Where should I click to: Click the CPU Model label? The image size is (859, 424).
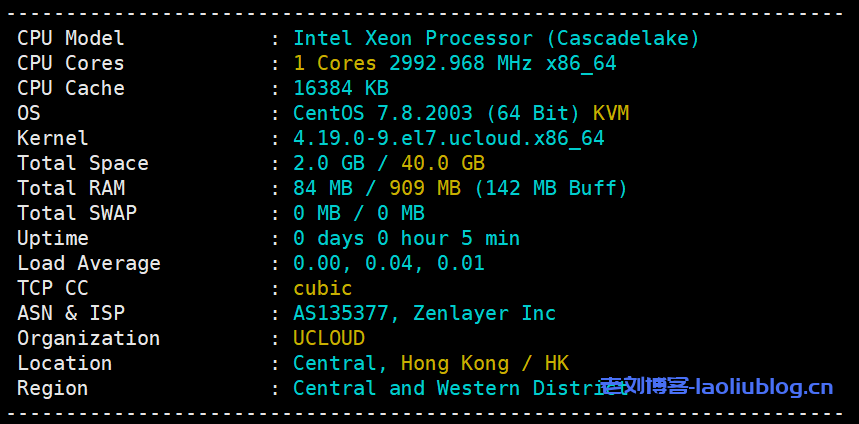pos(71,38)
